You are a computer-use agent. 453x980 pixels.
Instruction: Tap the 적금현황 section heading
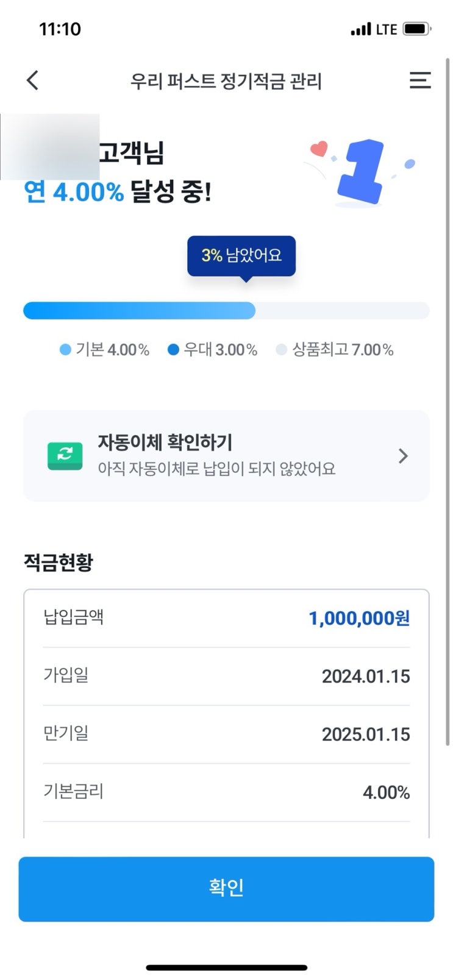59,562
